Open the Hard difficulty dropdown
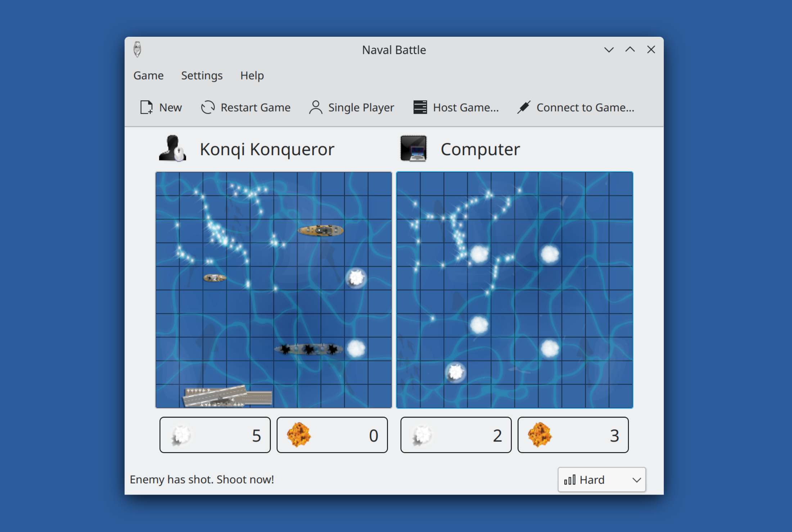792x532 pixels. 602,479
